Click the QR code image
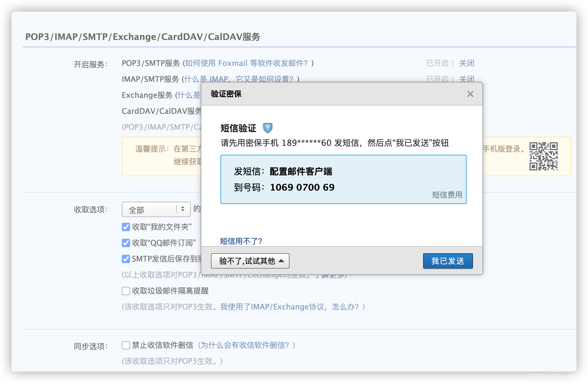588x383 pixels. pyautogui.click(x=543, y=156)
